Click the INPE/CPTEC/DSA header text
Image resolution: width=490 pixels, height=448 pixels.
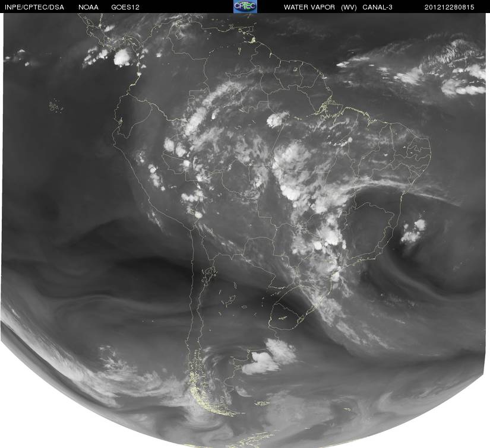[34, 7]
